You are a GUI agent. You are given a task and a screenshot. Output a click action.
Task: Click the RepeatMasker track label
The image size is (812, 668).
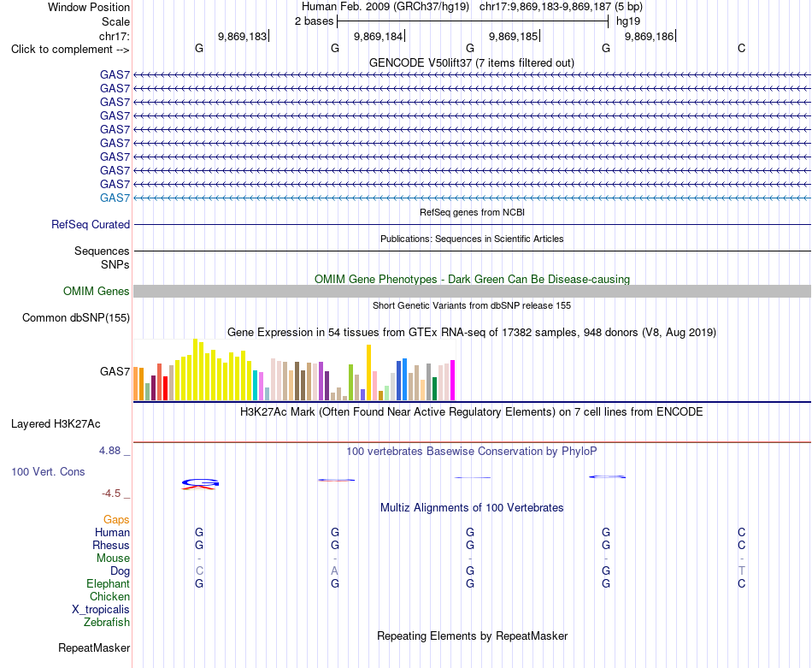point(94,647)
